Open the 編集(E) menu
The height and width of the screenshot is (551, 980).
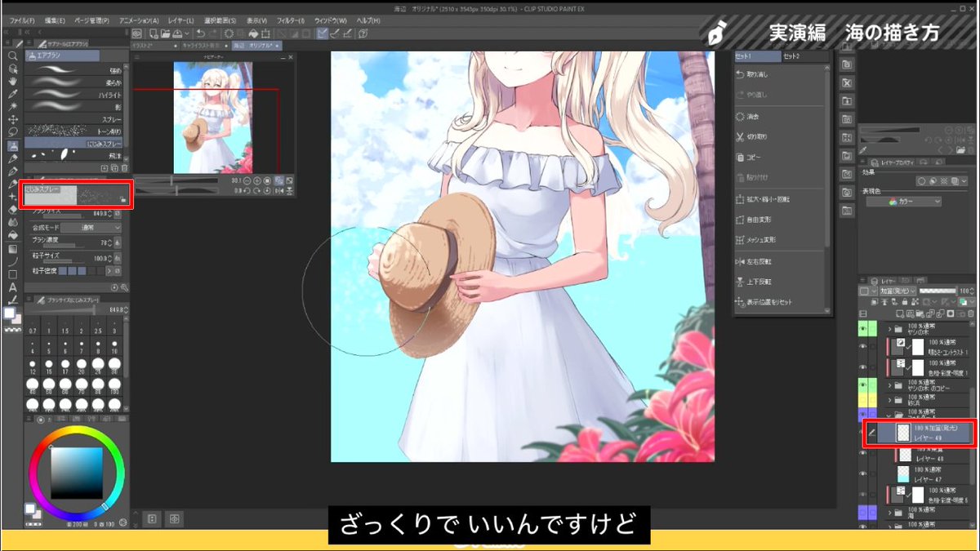[55, 20]
